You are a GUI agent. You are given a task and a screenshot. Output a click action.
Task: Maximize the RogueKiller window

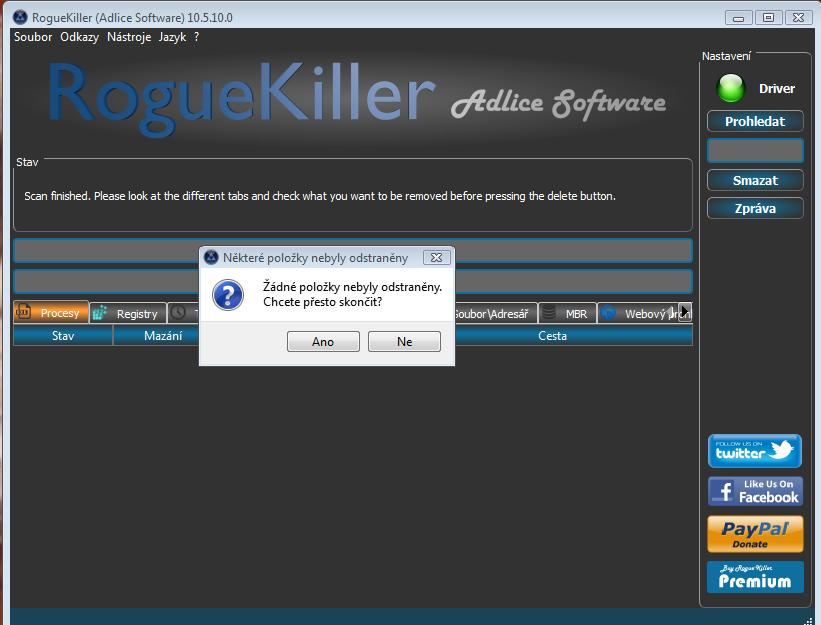point(768,18)
